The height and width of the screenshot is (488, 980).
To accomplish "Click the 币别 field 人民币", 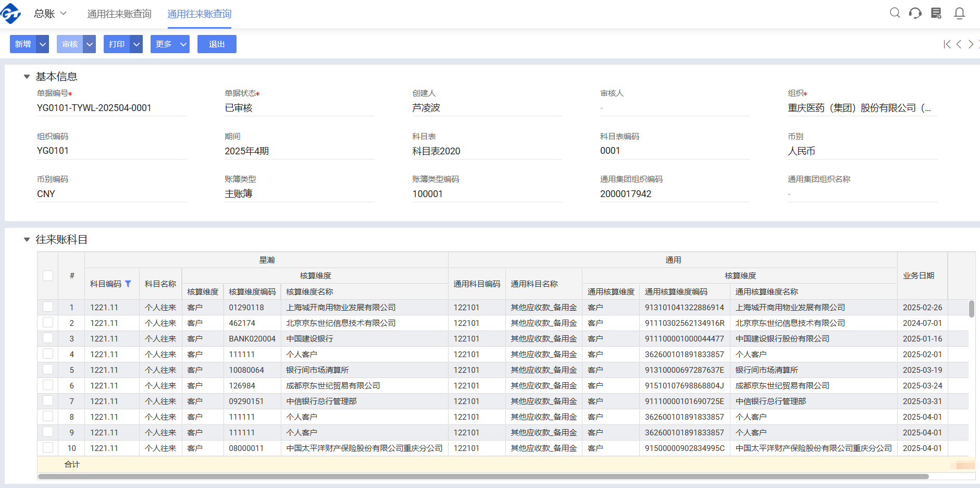I will (862, 151).
